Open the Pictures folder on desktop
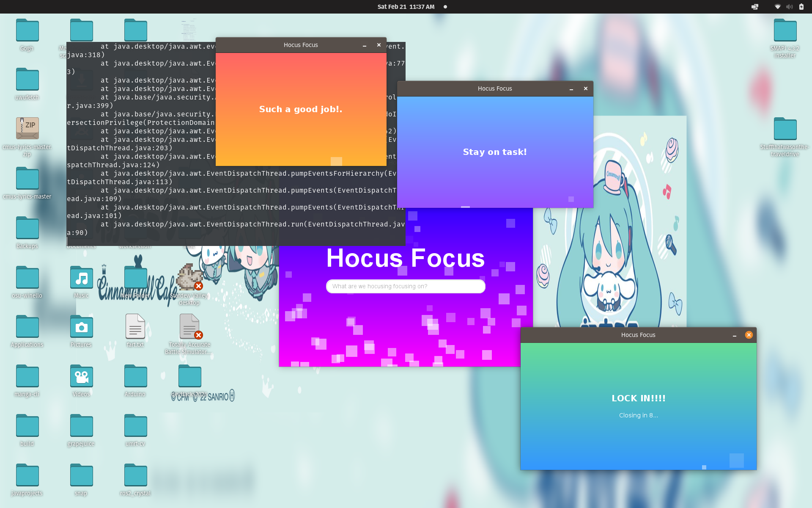Screen dimensions: 812x508 [81, 327]
